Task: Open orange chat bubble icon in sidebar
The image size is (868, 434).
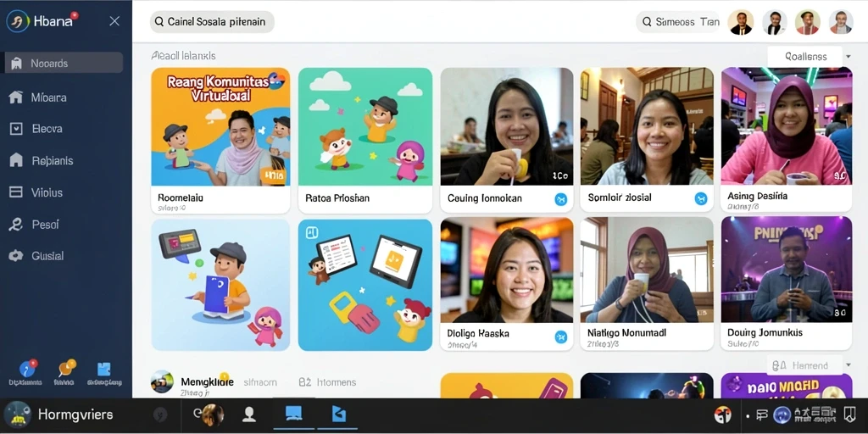Action: pyautogui.click(x=66, y=368)
